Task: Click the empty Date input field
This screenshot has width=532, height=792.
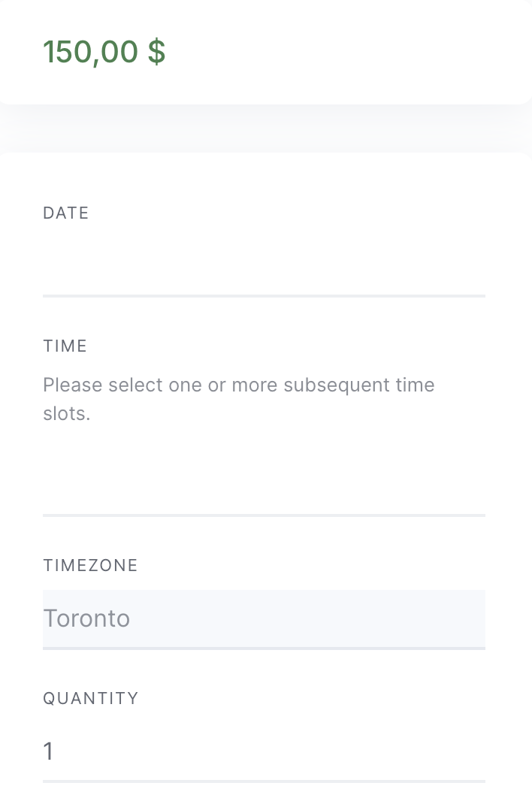Action: 264,267
